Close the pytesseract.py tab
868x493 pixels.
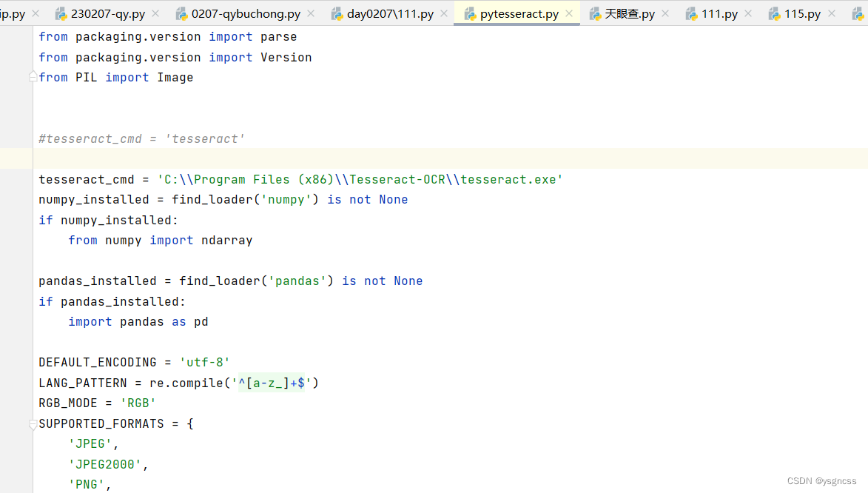point(569,13)
